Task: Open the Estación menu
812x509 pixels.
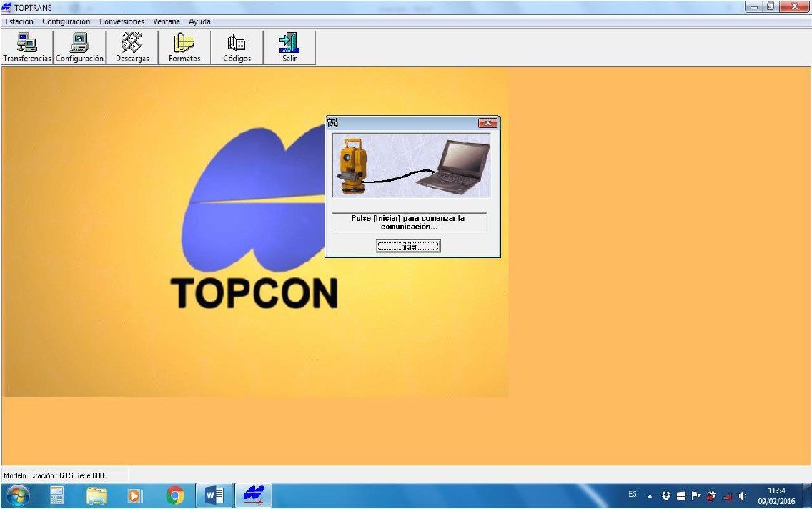Action: point(19,21)
